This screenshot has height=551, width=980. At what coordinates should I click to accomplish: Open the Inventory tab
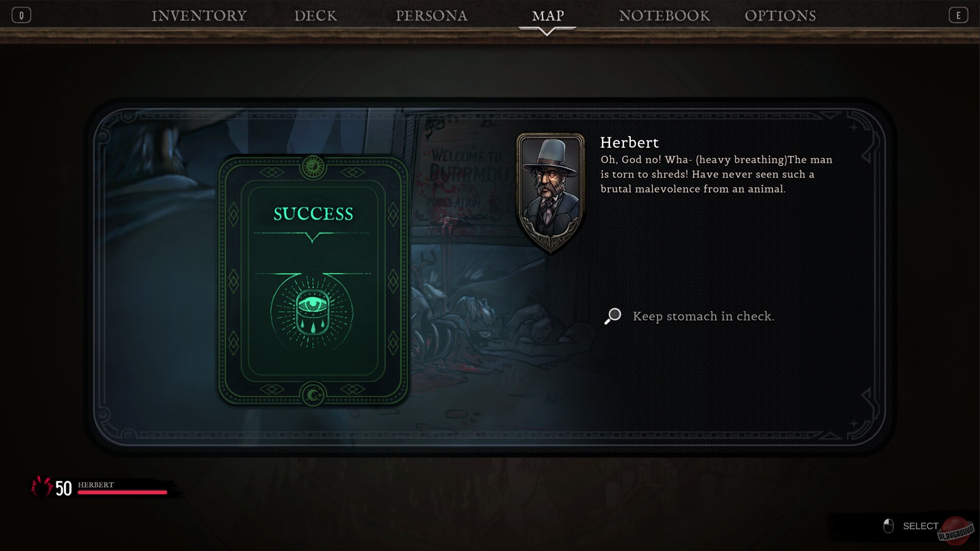pos(199,16)
